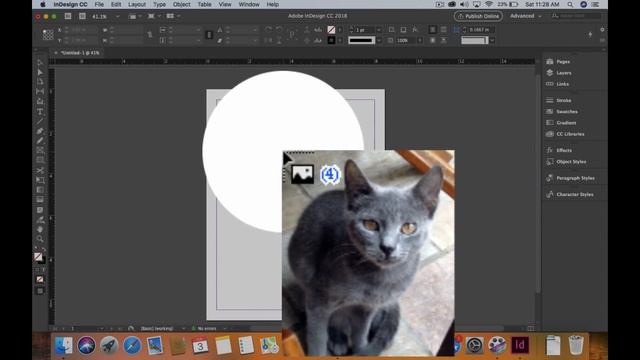Select the Line tool
Screen dimensions: 640x360
click(40, 121)
